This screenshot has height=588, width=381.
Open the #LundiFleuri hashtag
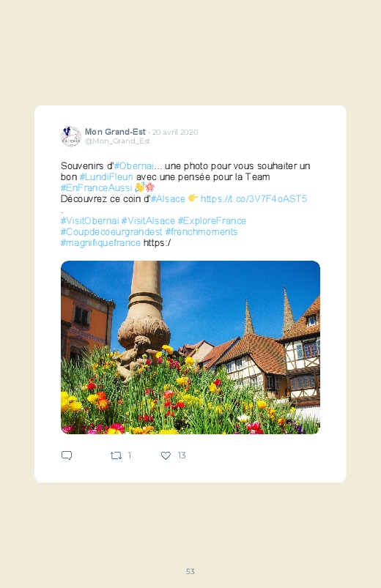[106, 176]
